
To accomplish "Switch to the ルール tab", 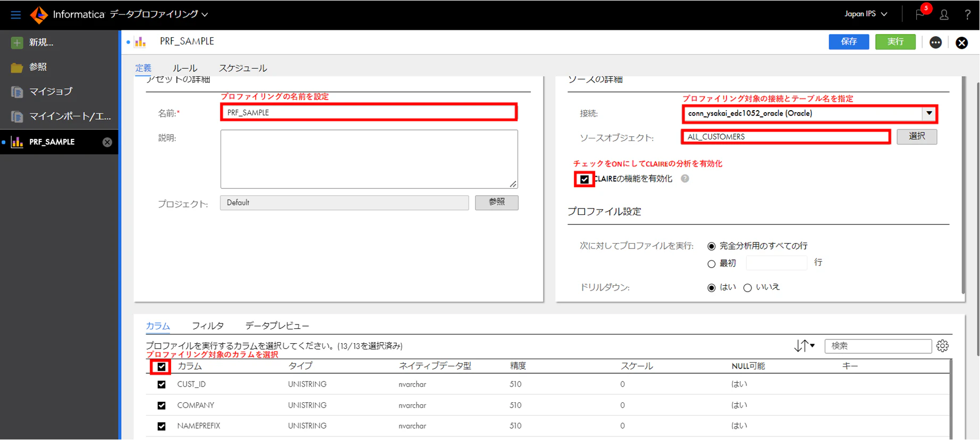I will (185, 68).
